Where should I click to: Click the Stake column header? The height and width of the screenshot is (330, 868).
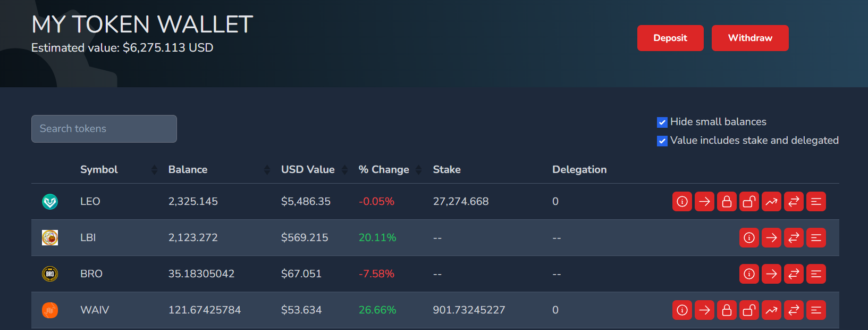(446, 170)
